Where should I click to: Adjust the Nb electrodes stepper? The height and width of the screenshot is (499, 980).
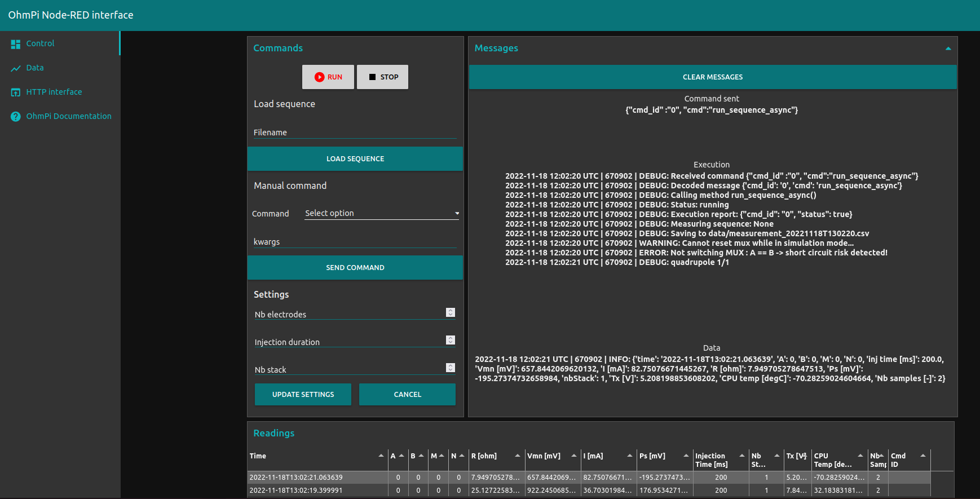tap(450, 312)
